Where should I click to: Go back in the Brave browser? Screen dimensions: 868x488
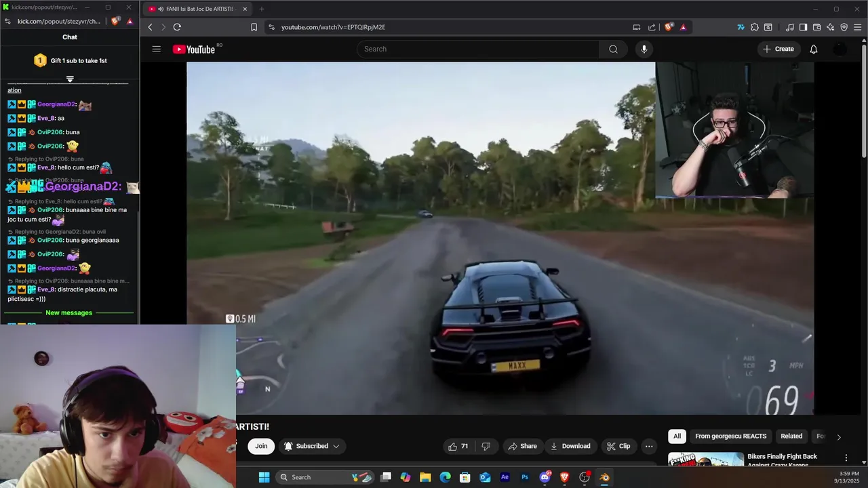point(151,27)
